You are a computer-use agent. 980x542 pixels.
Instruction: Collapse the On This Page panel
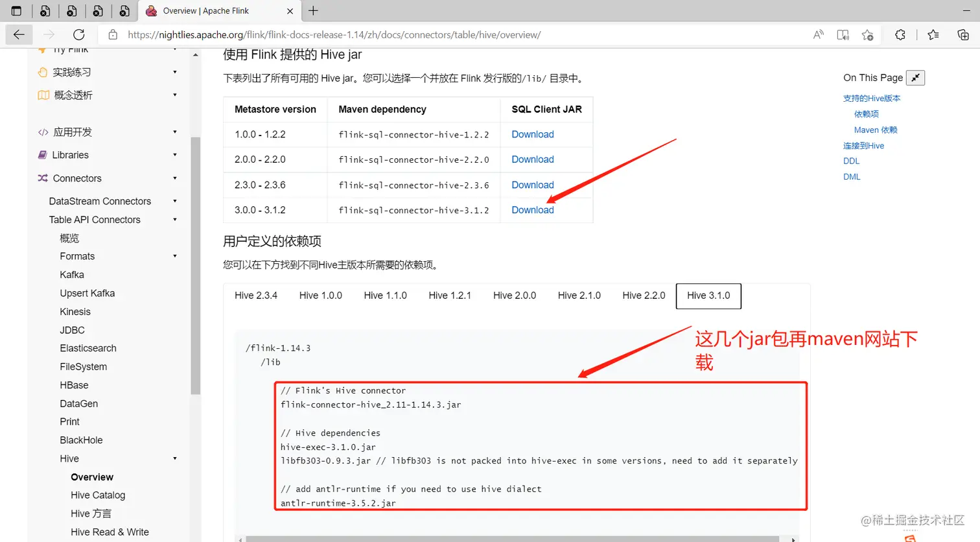pyautogui.click(x=915, y=78)
